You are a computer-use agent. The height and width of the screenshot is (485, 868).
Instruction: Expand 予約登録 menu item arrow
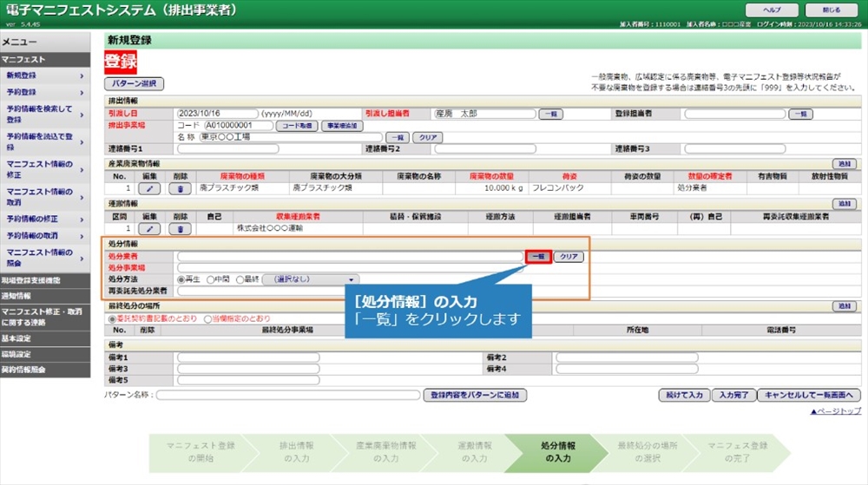[x=82, y=92]
